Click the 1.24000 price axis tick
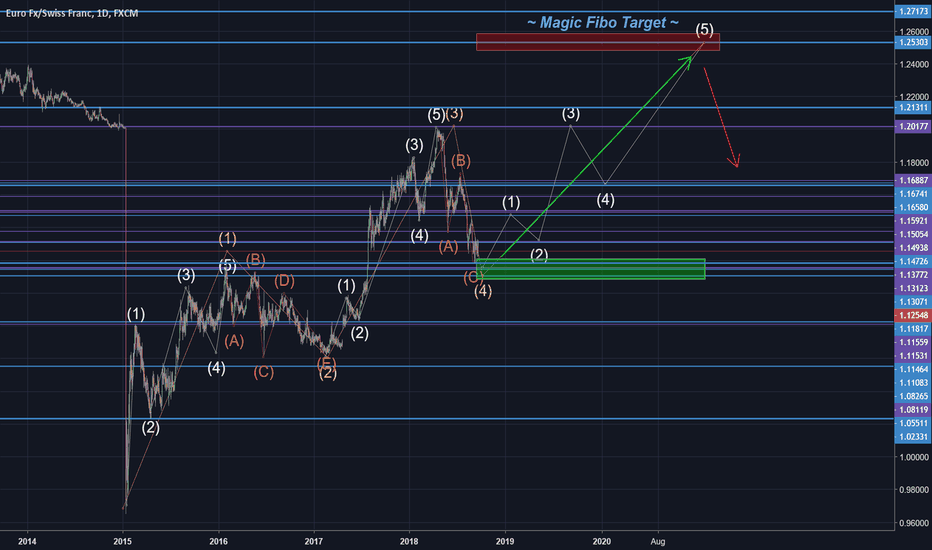The height and width of the screenshot is (550, 932). [914, 64]
